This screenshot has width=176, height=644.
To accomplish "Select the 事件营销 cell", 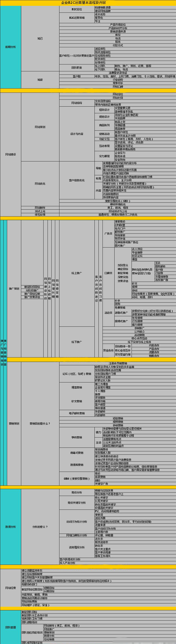I will pos(77,437).
